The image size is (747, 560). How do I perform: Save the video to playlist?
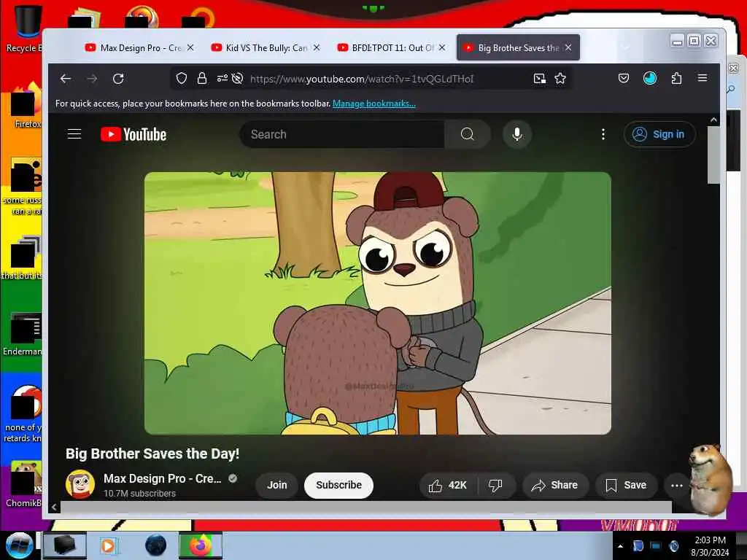pos(626,485)
